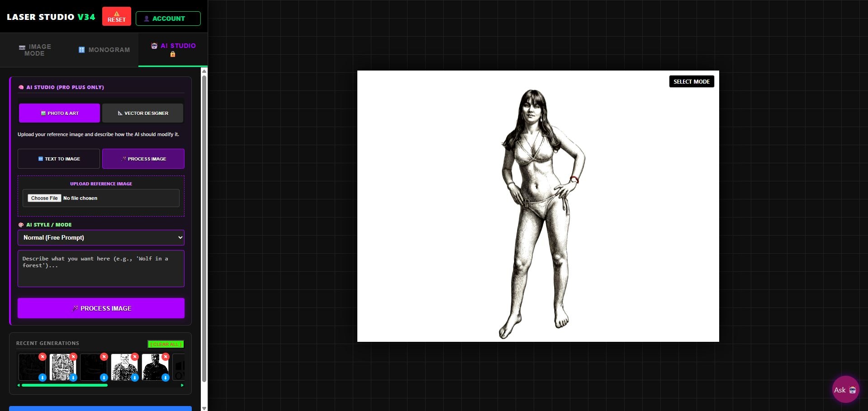868x411 pixels.
Task: Click the ABCD icon beside Monogram
Action: point(82,50)
